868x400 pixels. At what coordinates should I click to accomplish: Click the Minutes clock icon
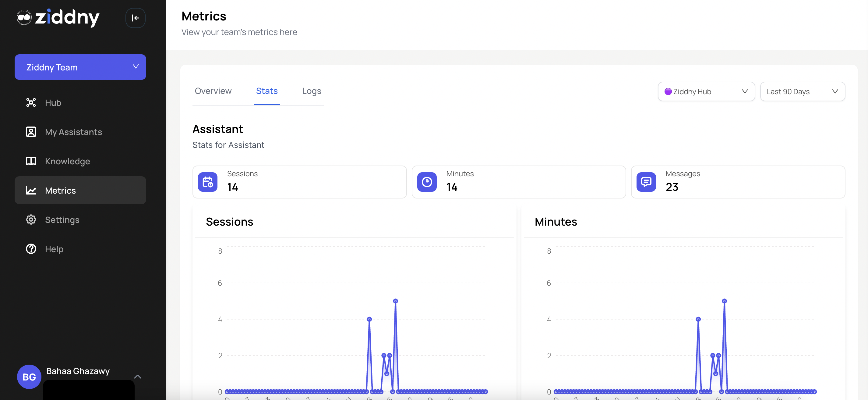[427, 182]
